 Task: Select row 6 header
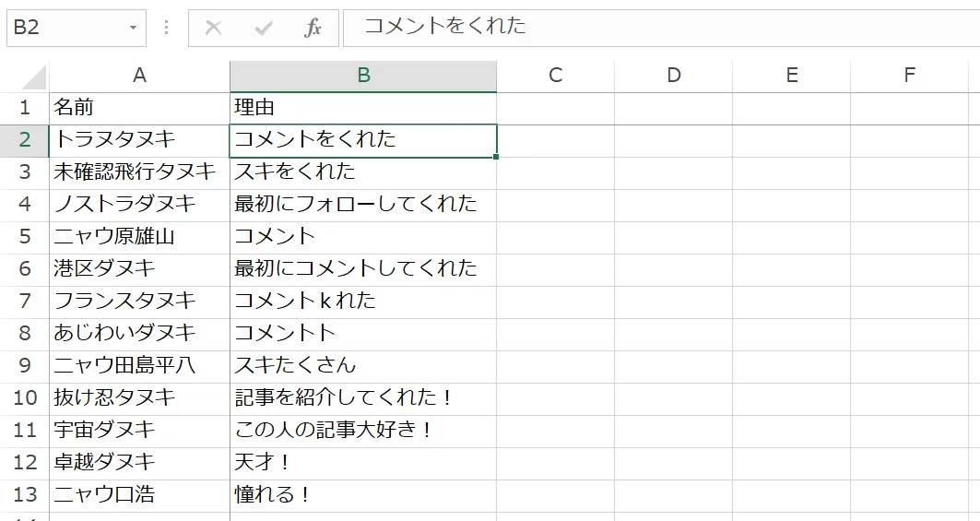[x=24, y=269]
